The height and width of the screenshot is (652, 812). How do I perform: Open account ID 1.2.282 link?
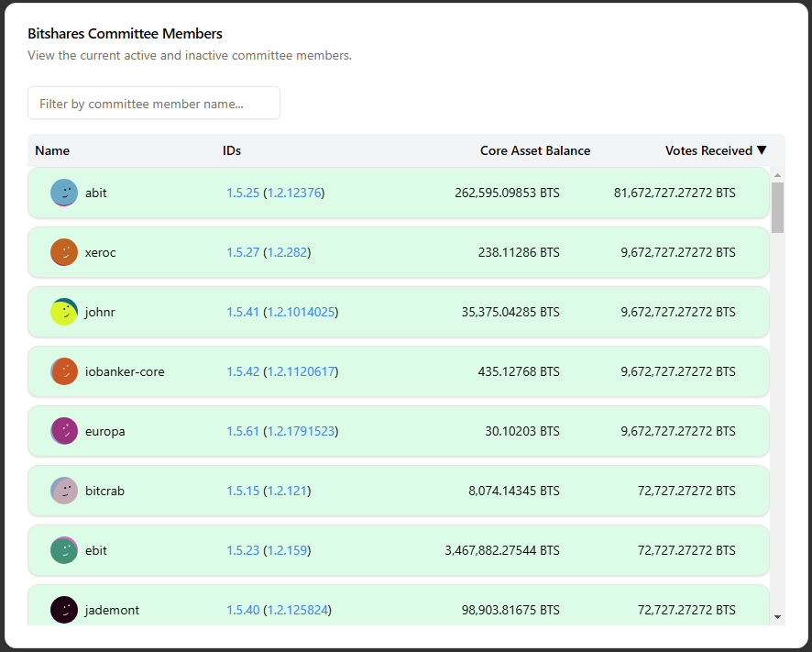pos(288,252)
